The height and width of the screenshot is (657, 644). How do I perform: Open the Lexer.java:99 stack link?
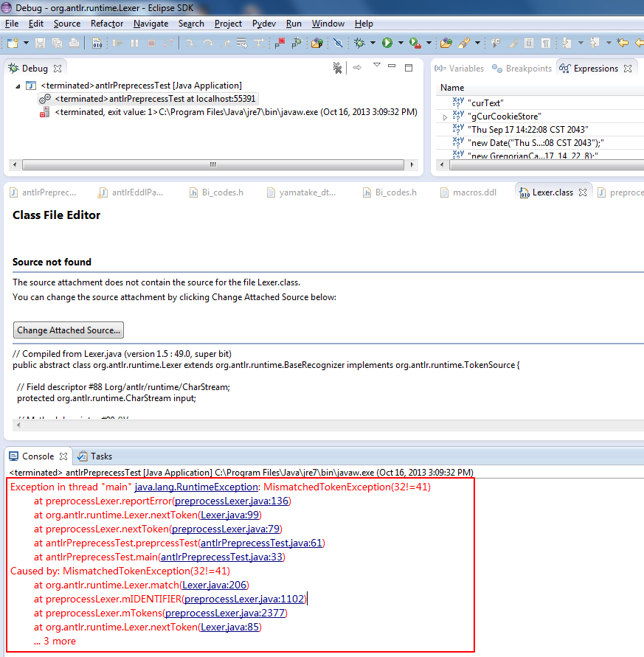(229, 515)
